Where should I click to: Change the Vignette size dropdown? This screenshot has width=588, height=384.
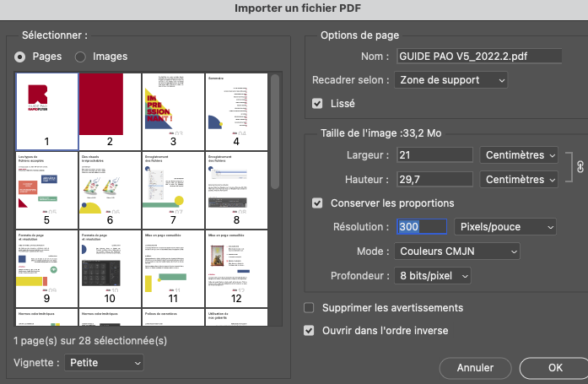coord(103,362)
